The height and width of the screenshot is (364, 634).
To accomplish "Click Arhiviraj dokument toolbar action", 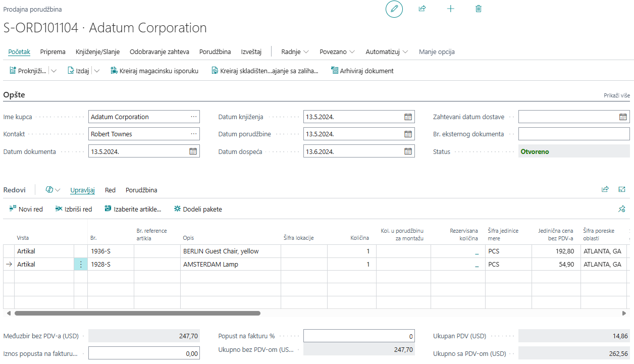I will [362, 71].
